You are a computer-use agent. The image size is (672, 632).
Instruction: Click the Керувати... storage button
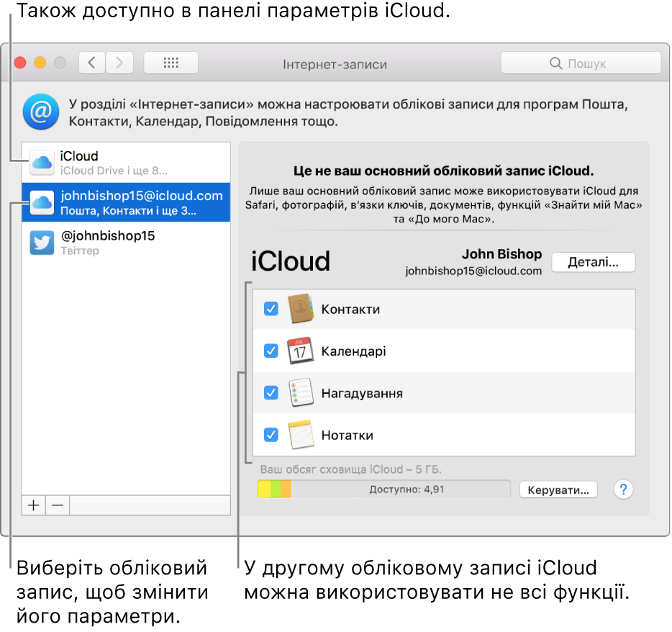point(558,489)
